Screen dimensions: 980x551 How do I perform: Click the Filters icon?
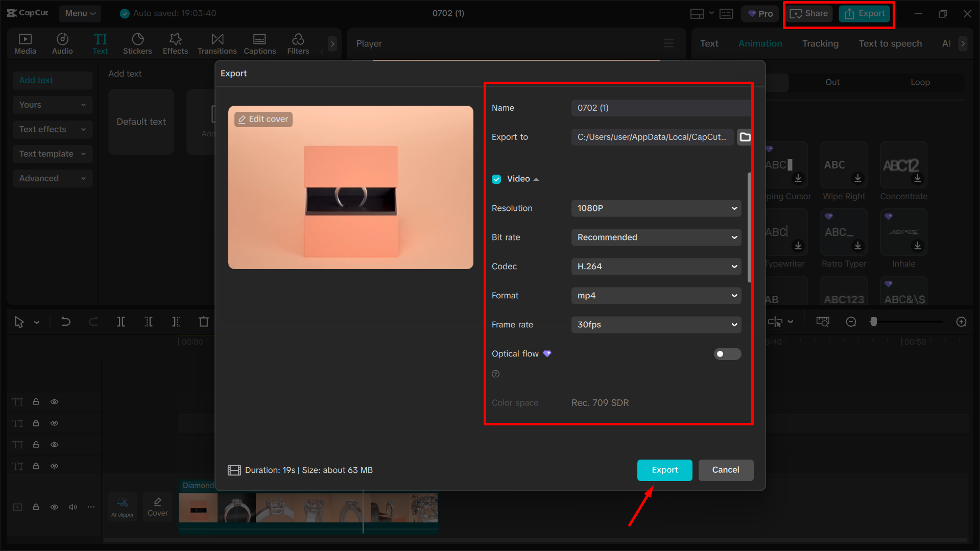tap(298, 43)
